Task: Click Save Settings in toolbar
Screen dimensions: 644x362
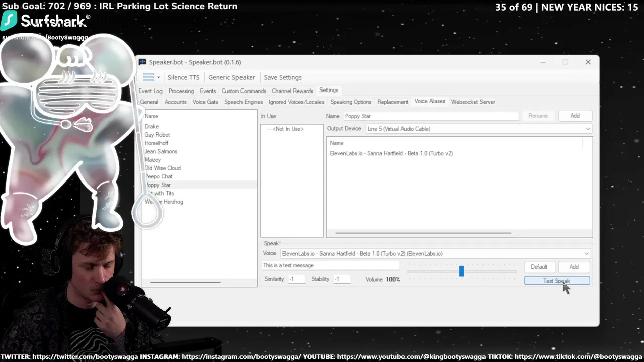Action: [x=283, y=77]
